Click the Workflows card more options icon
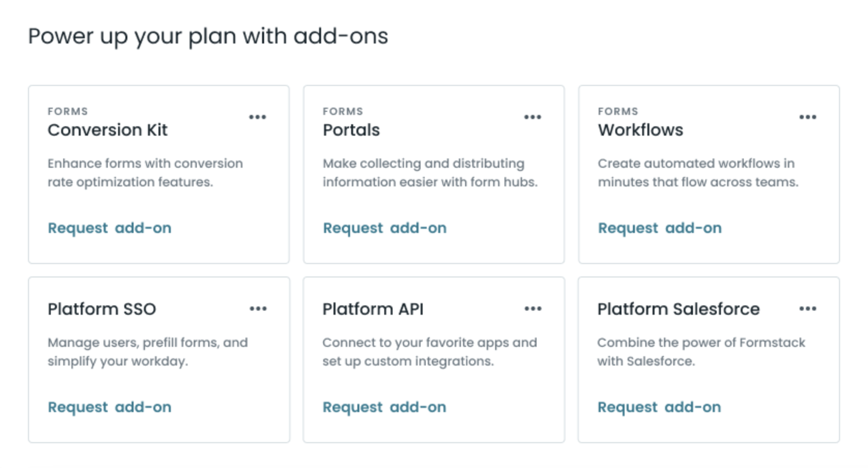The width and height of the screenshot is (868, 468). pos(807,117)
